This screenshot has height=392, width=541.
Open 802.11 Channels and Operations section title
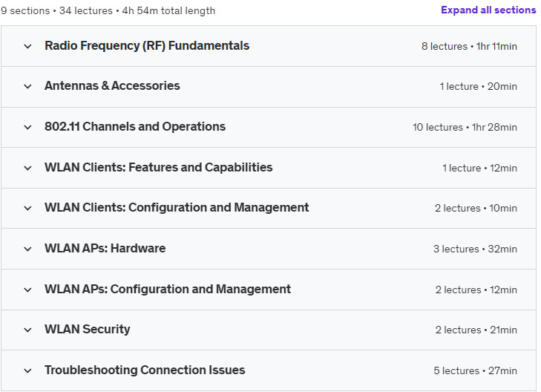point(135,127)
